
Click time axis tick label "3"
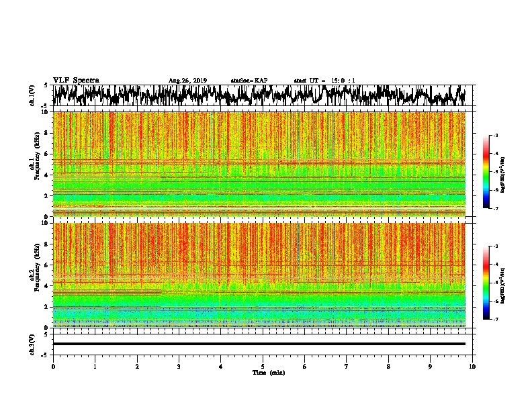[179, 367]
